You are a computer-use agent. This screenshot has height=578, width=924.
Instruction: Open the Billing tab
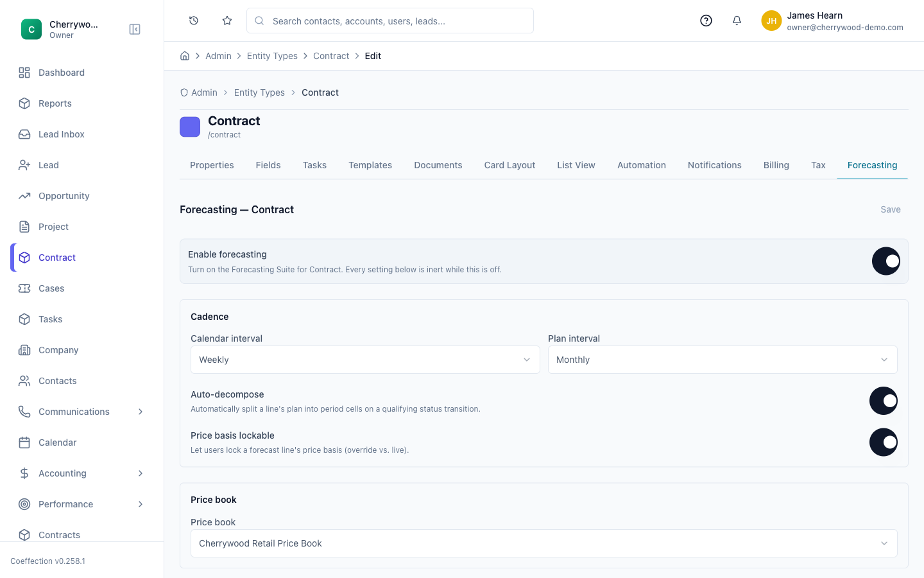click(x=776, y=165)
